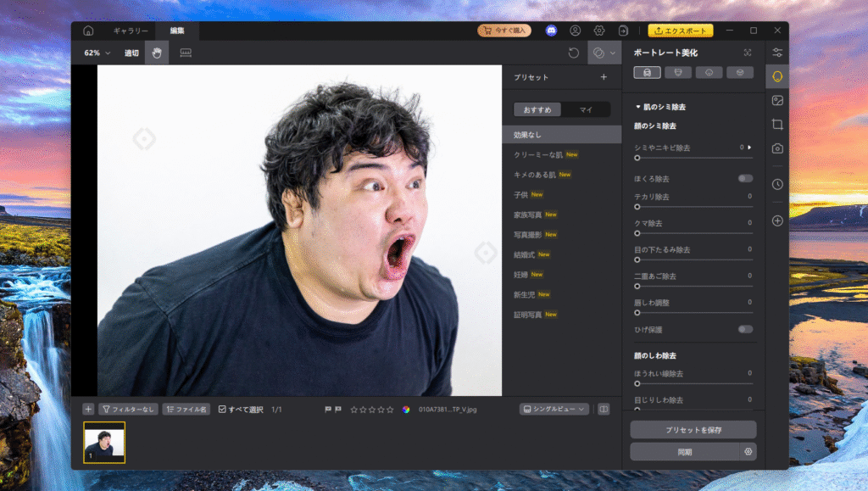868x491 pixels.
Task: Open the Portrait beautify face panel icon
Action: click(777, 76)
